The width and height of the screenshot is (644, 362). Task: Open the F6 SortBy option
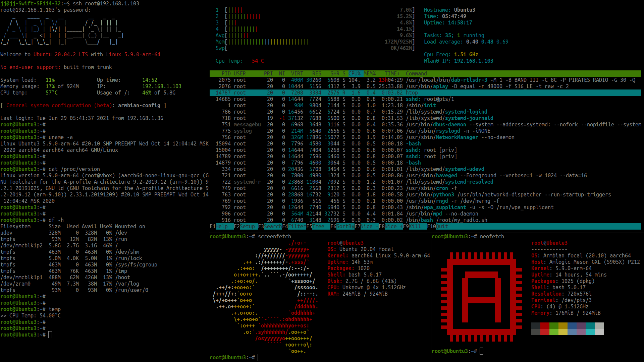(345, 226)
